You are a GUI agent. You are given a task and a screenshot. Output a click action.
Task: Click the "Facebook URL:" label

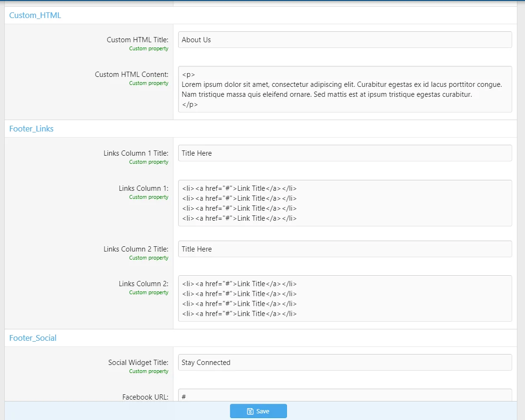145,397
